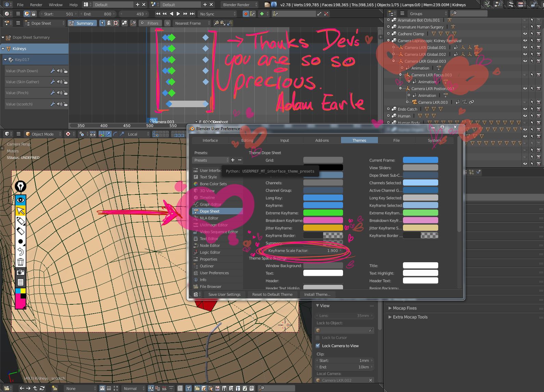The width and height of the screenshot is (544, 392).
Task: Toggle the auto-keyframe record button
Action: (x=245, y=14)
